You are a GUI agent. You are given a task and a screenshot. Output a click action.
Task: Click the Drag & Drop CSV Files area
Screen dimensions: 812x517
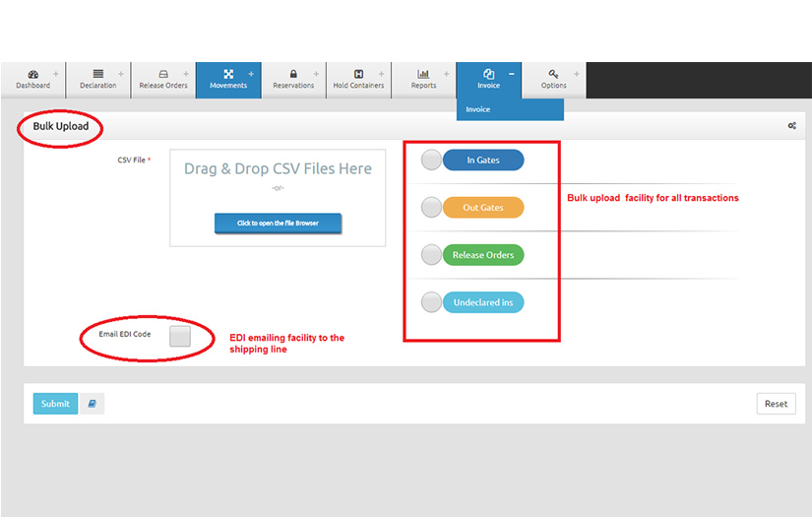pyautogui.click(x=278, y=198)
